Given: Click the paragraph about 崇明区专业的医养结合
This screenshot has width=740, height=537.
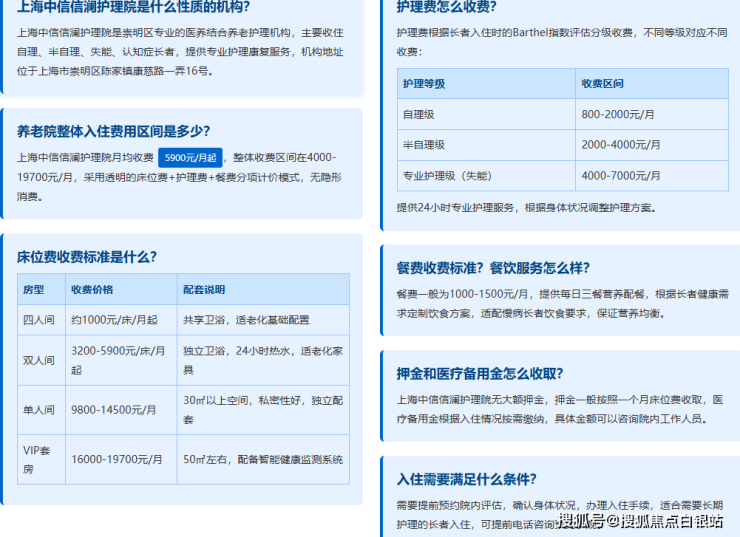Looking at the screenshot, I should [180, 52].
